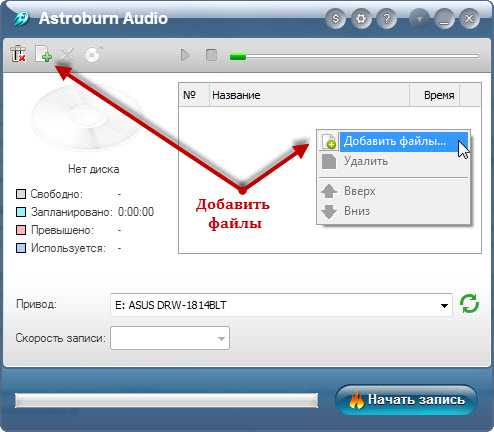Open help with the question mark icon
This screenshot has height=432, width=494.
(x=386, y=19)
